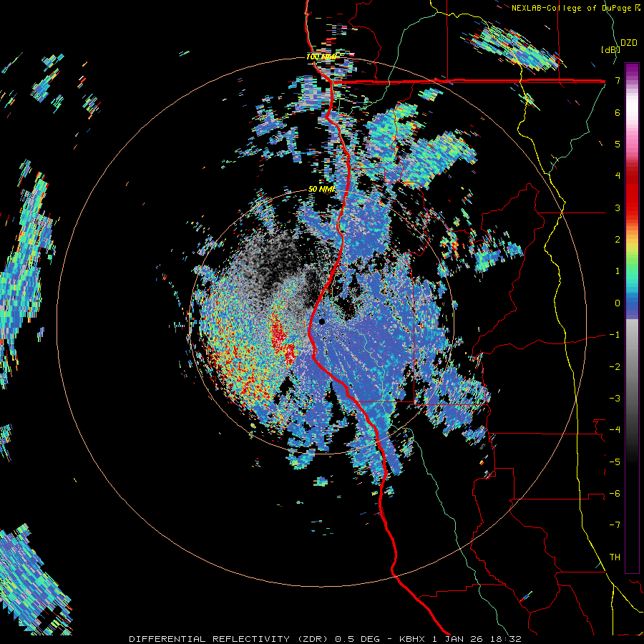The image size is (644, 644).
Task: Click the 3 value on the legend
Action: pos(618,208)
